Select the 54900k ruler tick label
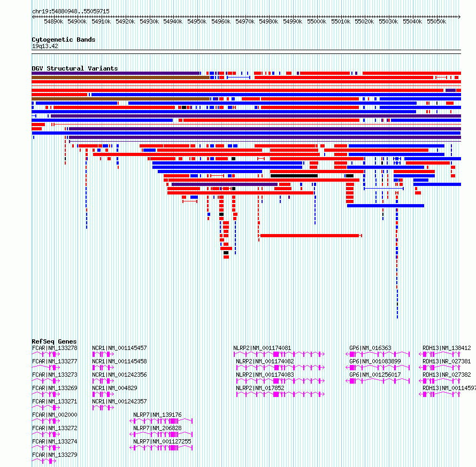The height and width of the screenshot is (467, 476). click(x=77, y=21)
